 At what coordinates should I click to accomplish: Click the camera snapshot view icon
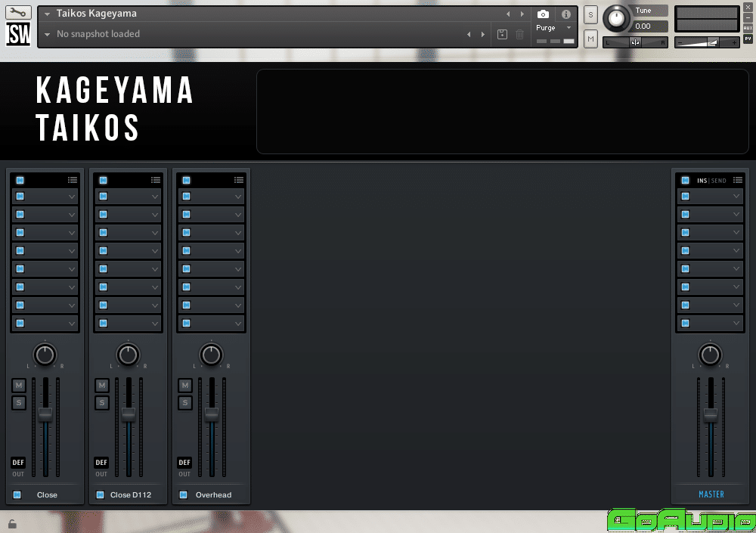(543, 14)
